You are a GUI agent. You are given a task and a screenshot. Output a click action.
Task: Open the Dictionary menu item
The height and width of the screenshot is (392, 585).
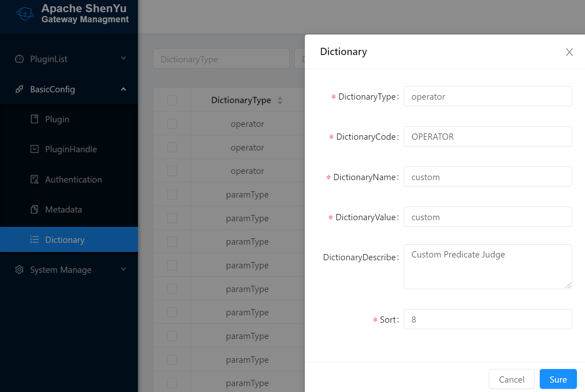coord(65,239)
